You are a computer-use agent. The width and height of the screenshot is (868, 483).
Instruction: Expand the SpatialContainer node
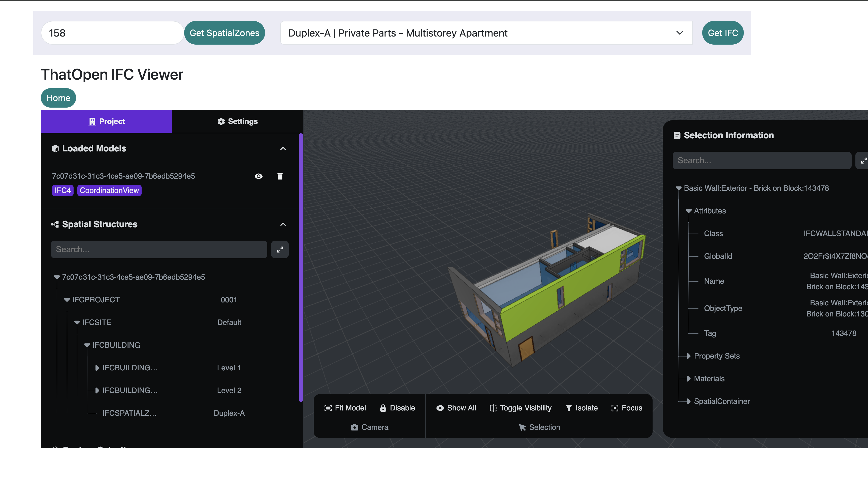point(689,401)
